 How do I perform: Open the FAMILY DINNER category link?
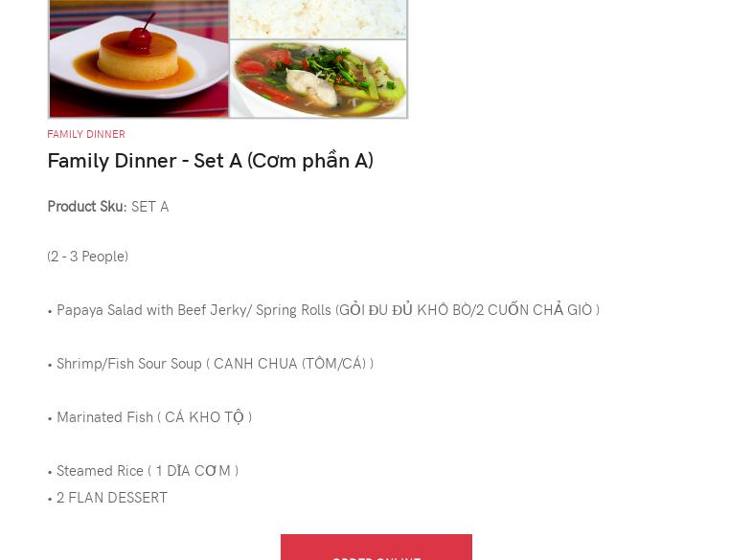tap(86, 135)
